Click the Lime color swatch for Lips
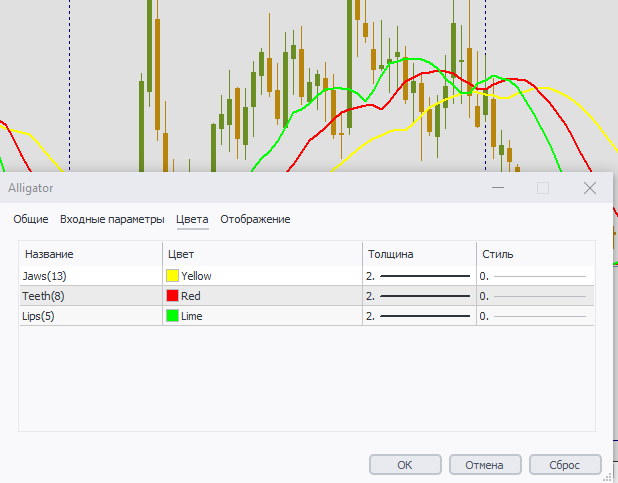Viewport: 618px width, 483px height. coord(173,316)
